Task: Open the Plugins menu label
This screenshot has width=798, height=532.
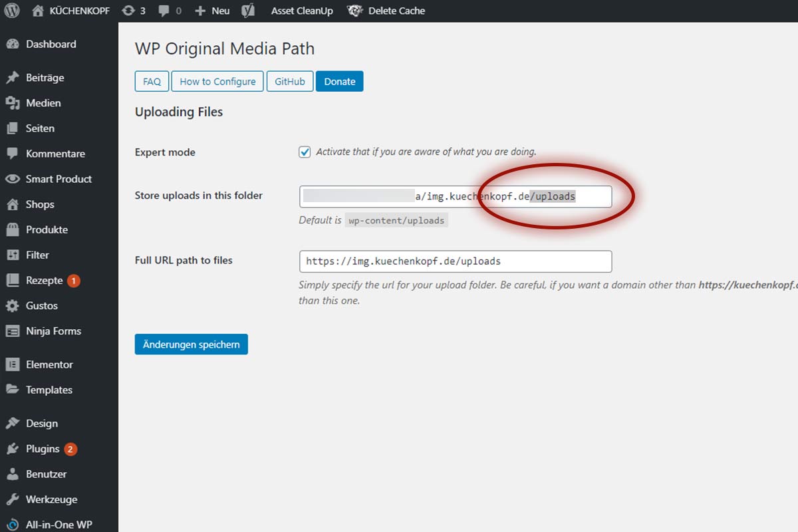Action: (43, 449)
